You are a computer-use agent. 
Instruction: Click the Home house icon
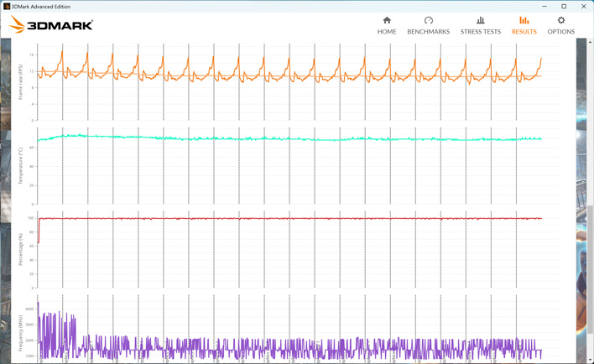pyautogui.click(x=387, y=20)
